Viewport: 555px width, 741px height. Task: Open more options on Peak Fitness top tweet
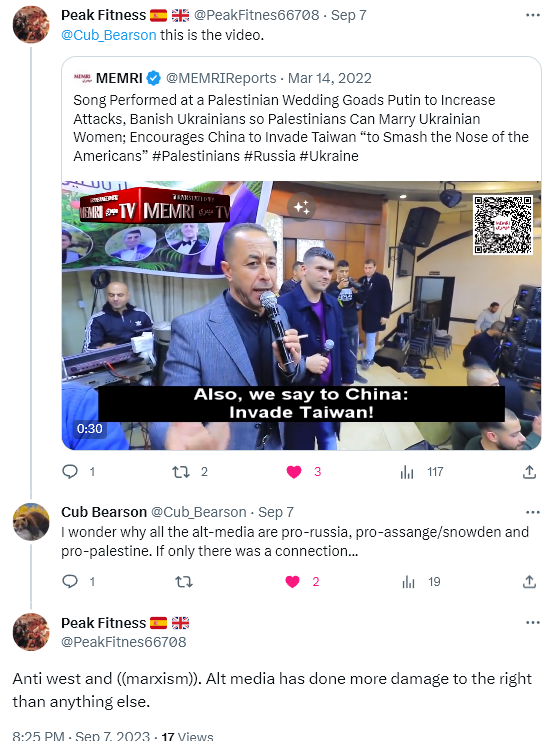(532, 16)
